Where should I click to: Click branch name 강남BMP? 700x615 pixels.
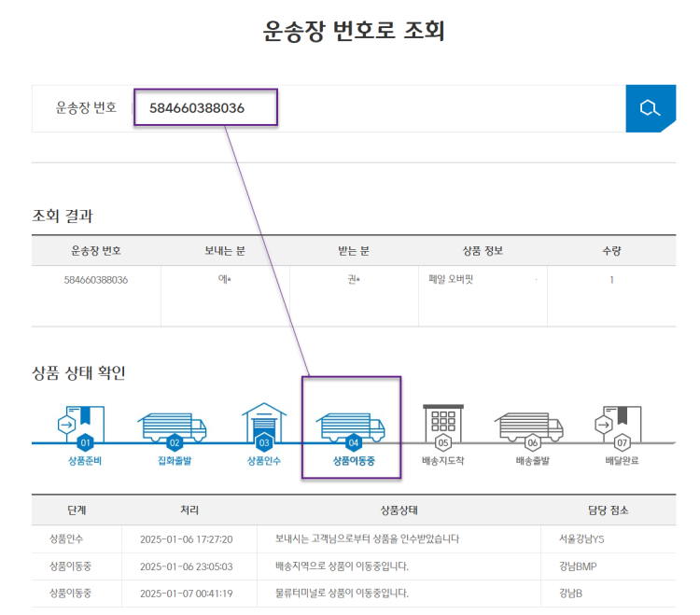click(578, 566)
